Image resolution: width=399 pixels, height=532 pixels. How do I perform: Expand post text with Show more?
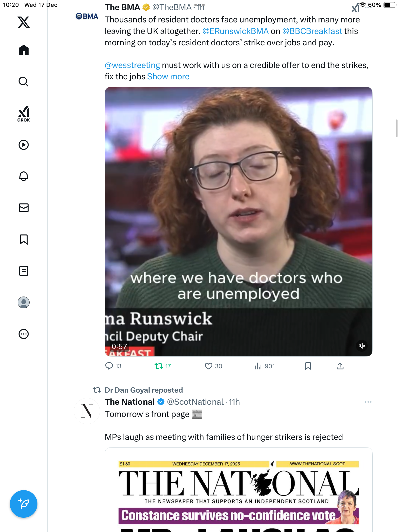click(x=168, y=77)
